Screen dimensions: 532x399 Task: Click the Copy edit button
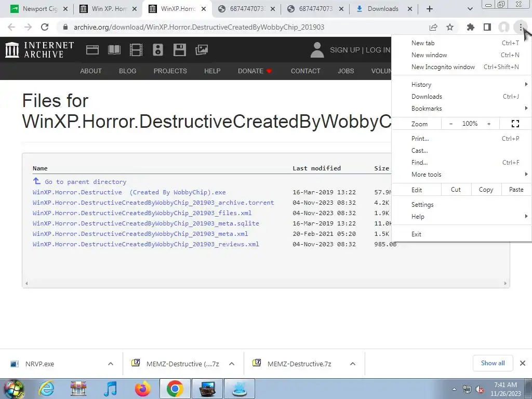[x=486, y=190]
